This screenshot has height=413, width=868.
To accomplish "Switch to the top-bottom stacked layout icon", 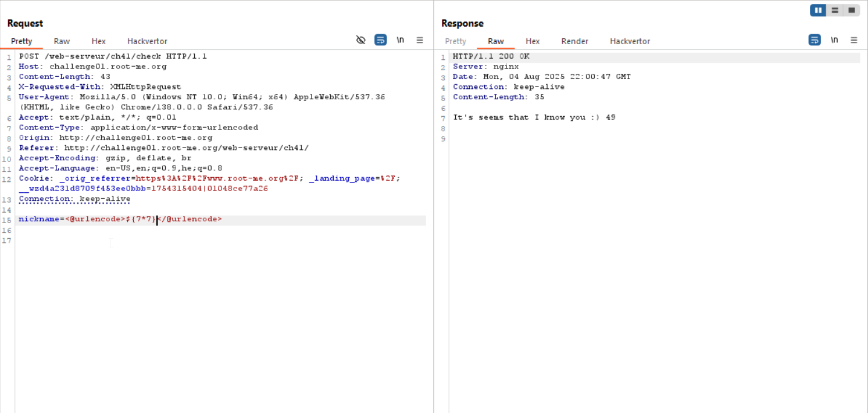I will [835, 10].
